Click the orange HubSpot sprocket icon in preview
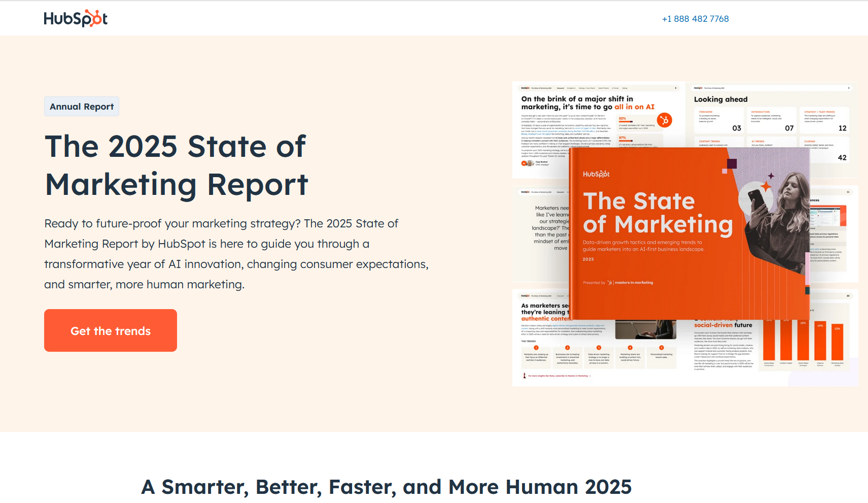Screen dimensions: 868x503 click(x=664, y=120)
